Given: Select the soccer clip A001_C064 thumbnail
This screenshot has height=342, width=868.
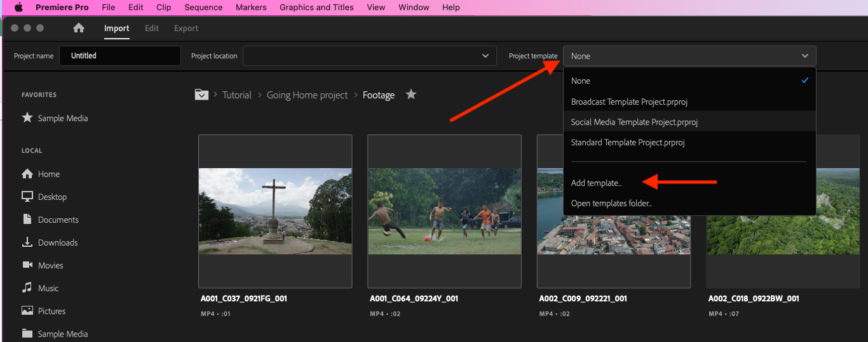Looking at the screenshot, I should (445, 211).
